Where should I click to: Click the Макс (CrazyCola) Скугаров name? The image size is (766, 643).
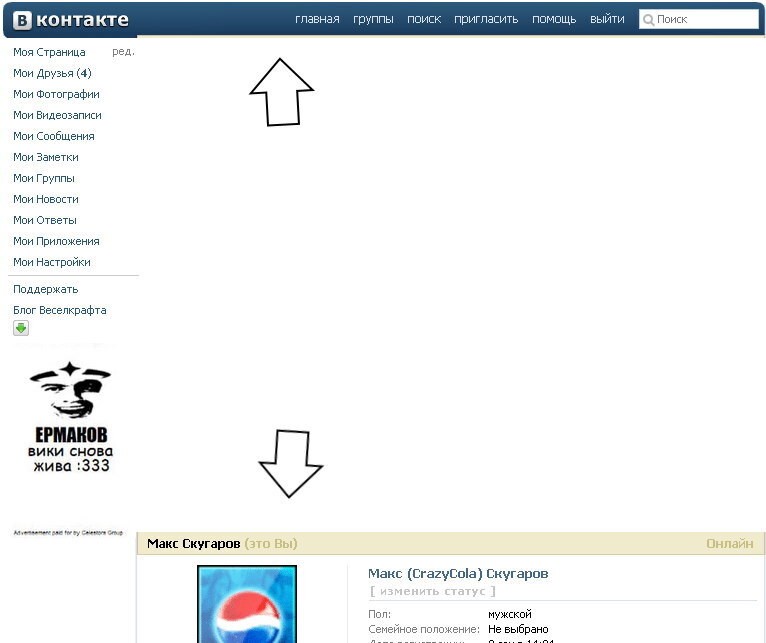[x=458, y=574]
